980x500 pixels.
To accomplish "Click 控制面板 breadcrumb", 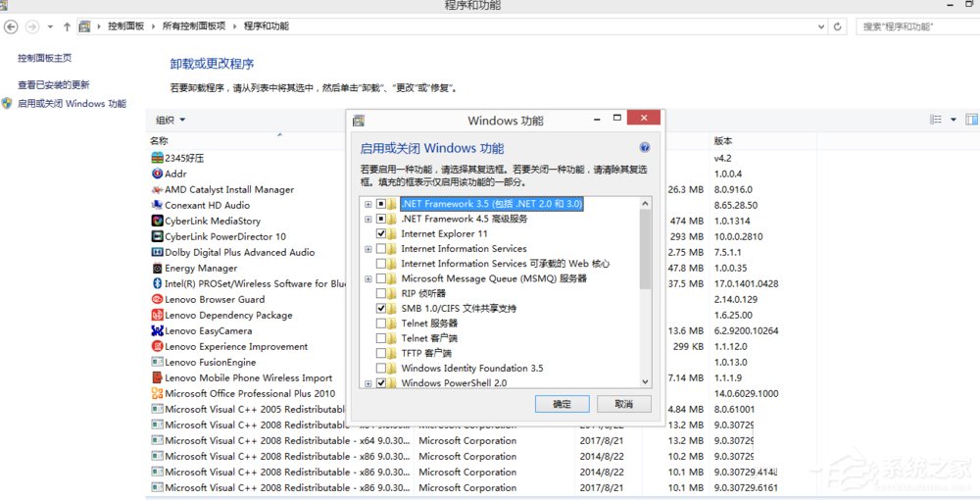I will point(125,26).
